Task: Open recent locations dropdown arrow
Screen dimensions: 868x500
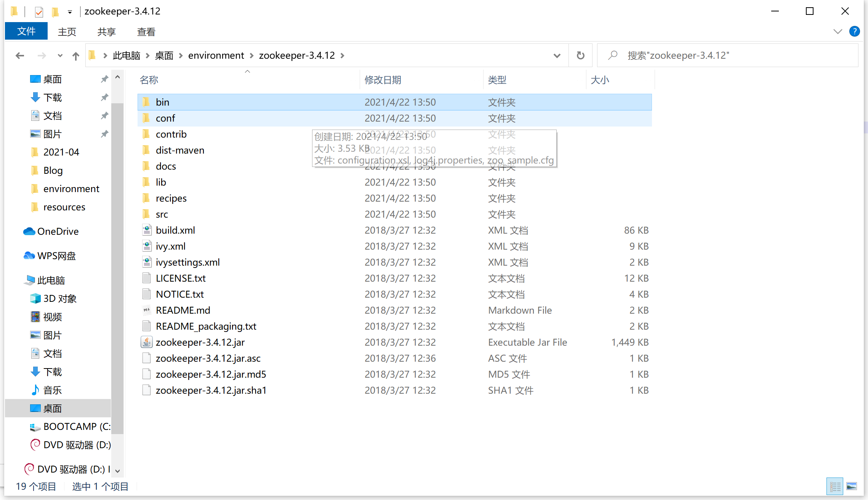Action: tap(60, 56)
